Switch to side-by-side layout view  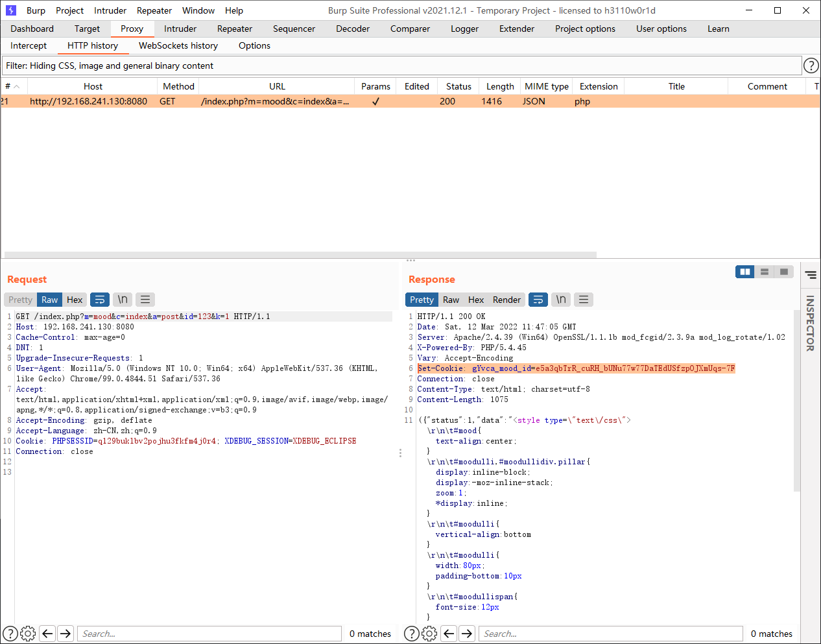pyautogui.click(x=745, y=272)
